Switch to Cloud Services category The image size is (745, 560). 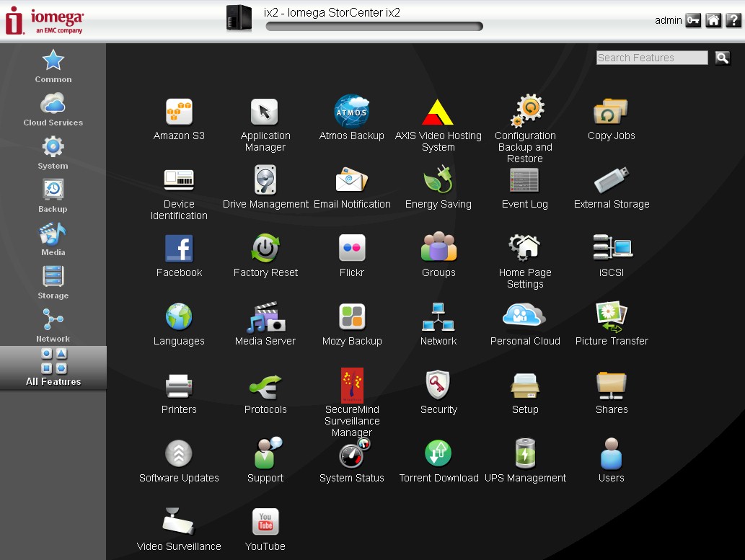tap(53, 110)
